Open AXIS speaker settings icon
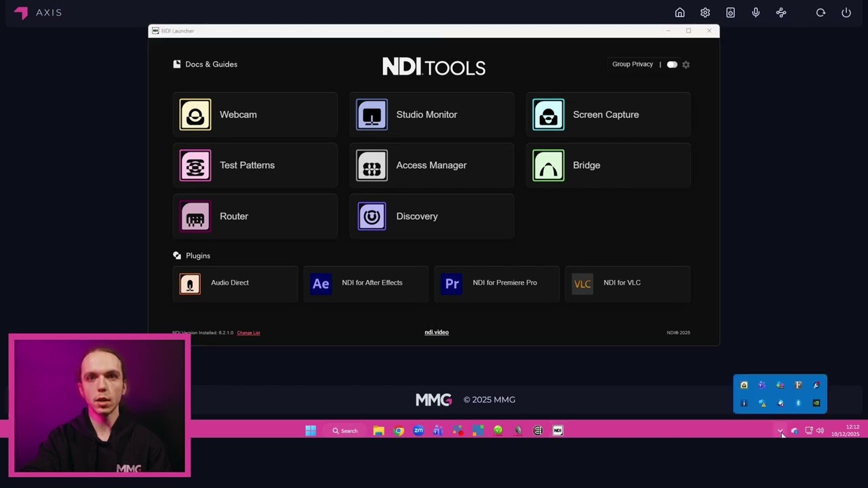Viewport: 868px width, 488px height. [730, 12]
